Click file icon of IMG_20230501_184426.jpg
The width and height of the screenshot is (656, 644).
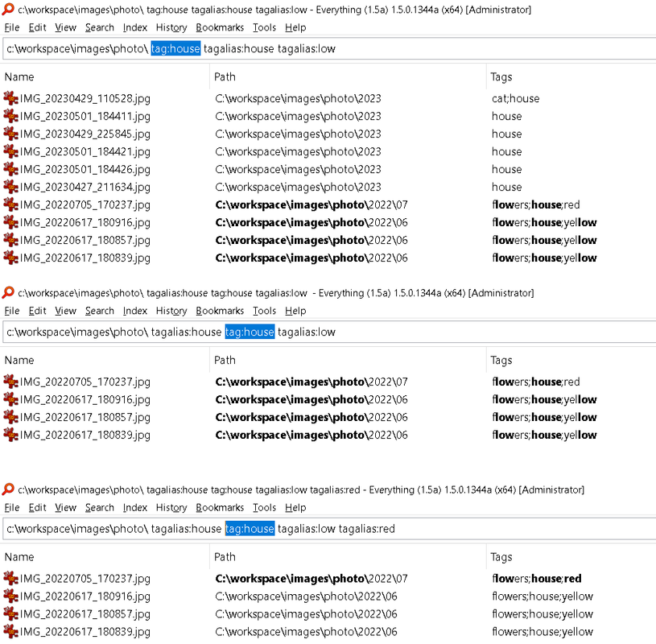[x=10, y=169]
